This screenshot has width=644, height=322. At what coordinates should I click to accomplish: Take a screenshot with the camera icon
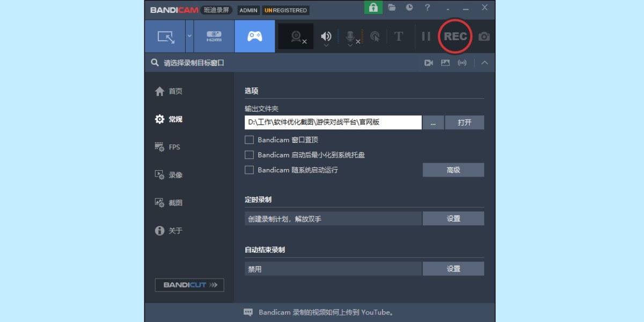[484, 35]
